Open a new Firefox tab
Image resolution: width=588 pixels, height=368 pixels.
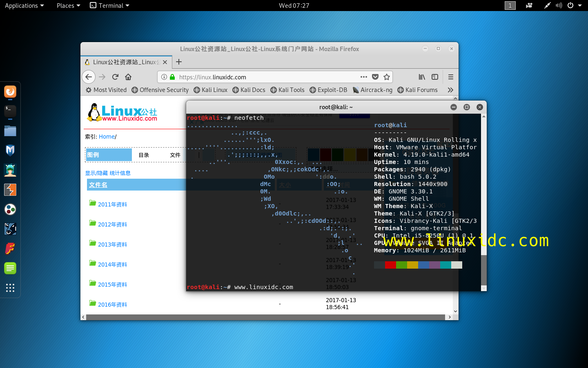179,62
